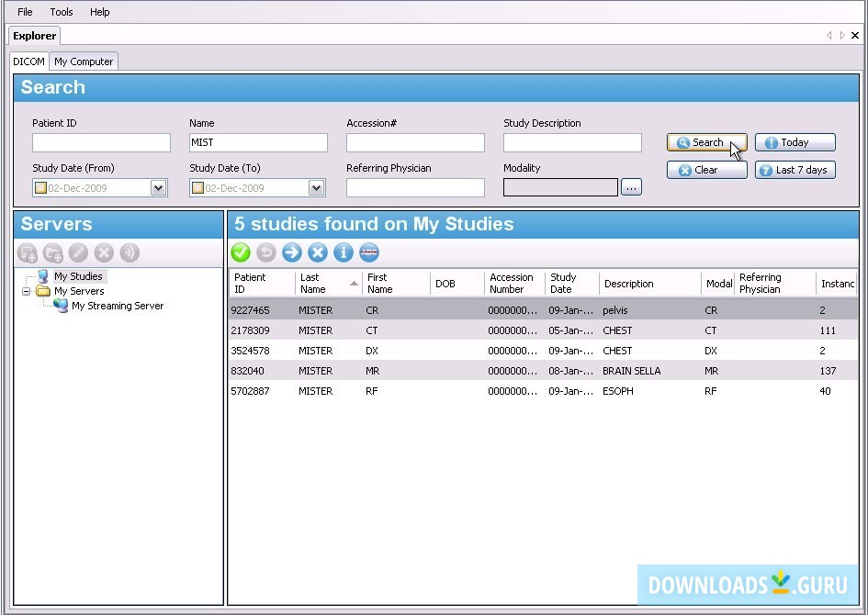The image size is (868, 615).
Task: Toggle the Study Date (To) checkbox
Action: 197,188
